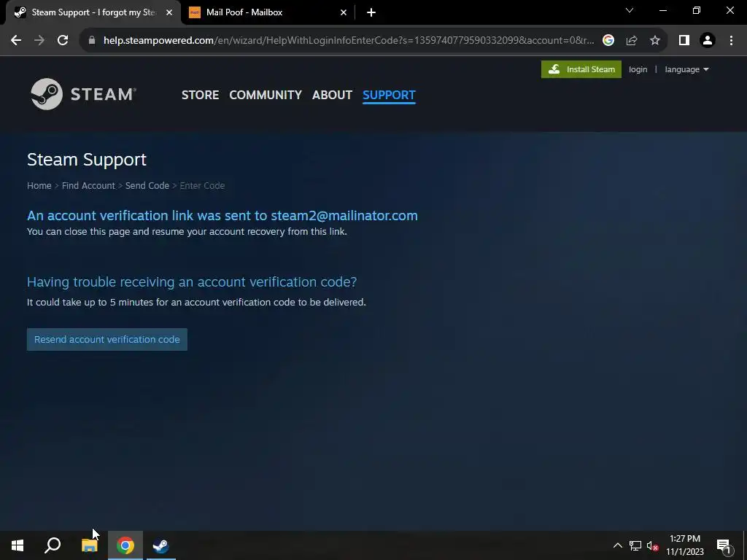This screenshot has width=747, height=560.
Task: Open the COMMUNITY menu
Action: [266, 95]
